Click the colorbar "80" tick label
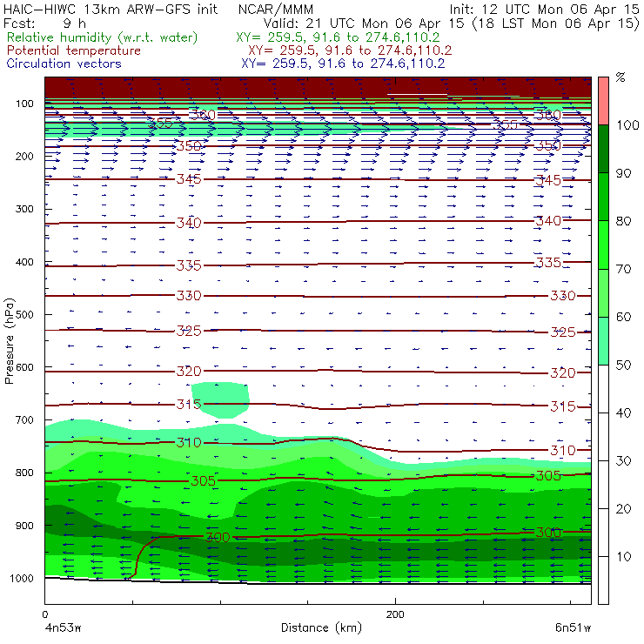 (x=623, y=221)
